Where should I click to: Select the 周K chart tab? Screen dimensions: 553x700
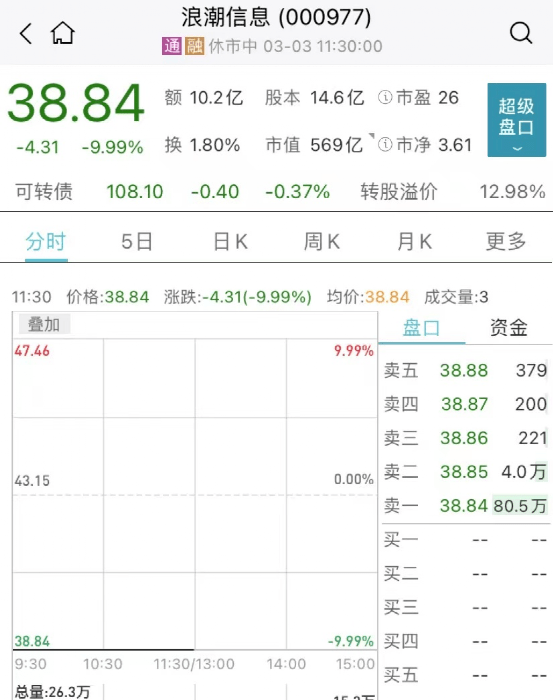click(322, 242)
